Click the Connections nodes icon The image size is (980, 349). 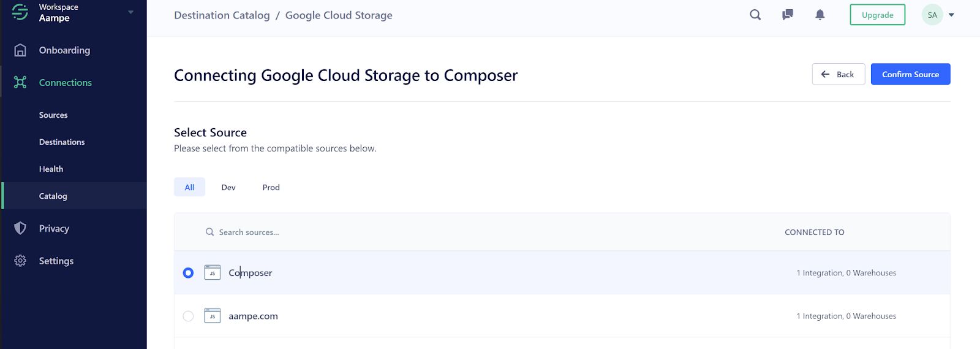20,82
